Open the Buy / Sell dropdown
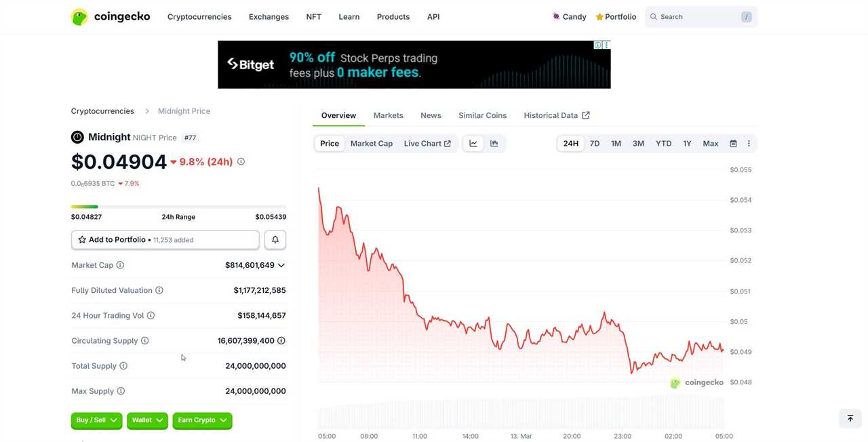 tap(96, 420)
